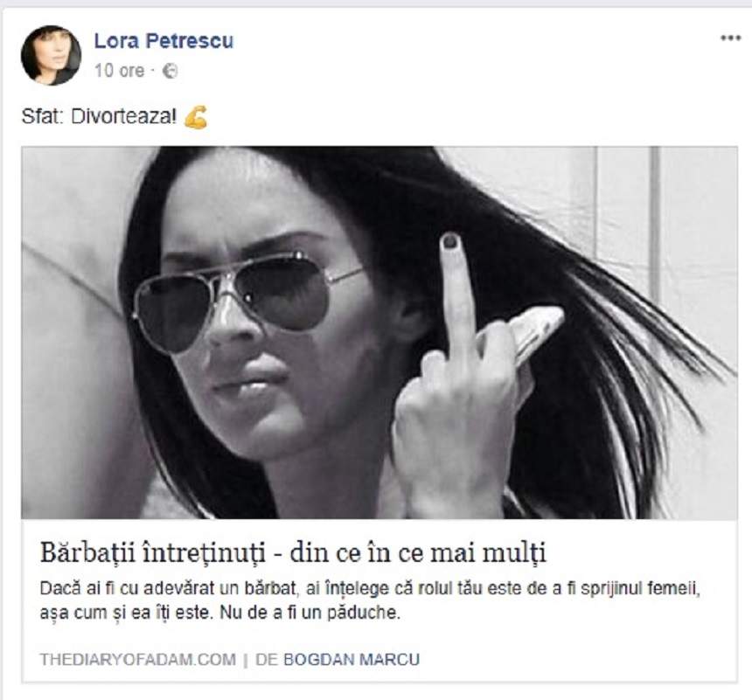Viewport: 752px width, 700px height.
Task: Click the separator bar after THEDIARYOFADAM.COM
Action: pyautogui.click(x=245, y=660)
